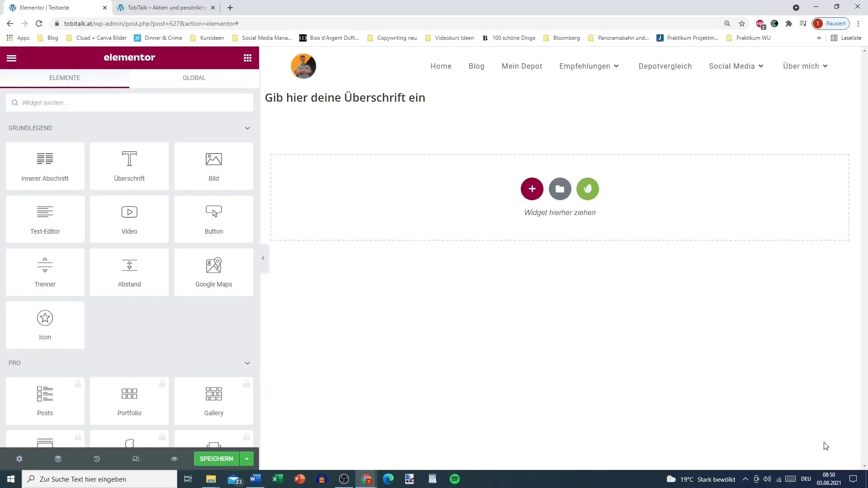This screenshot has width=868, height=488.
Task: Switch to the TobiTalk browser tab
Action: click(x=166, y=8)
